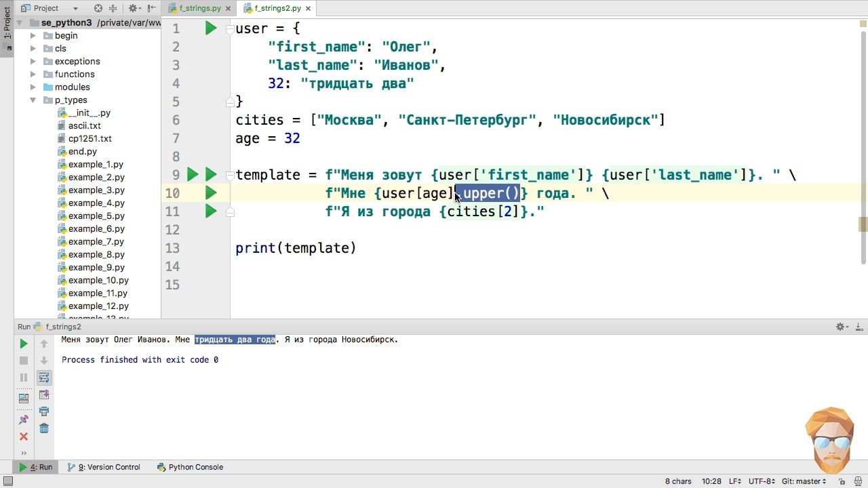This screenshot has height=488, width=868.
Task: Click the Git: master branch widget
Action: pos(804,481)
